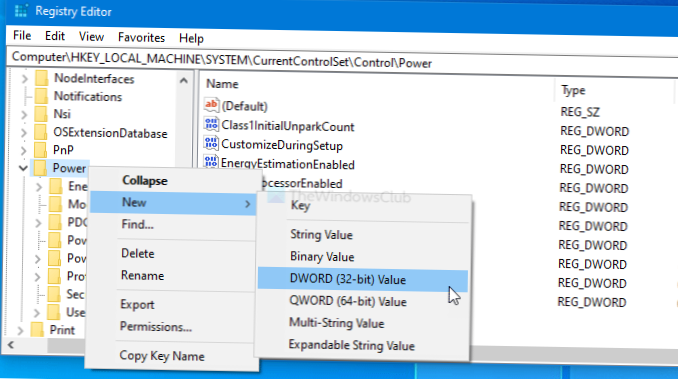Choose Collapse in the context menu

[x=144, y=181]
